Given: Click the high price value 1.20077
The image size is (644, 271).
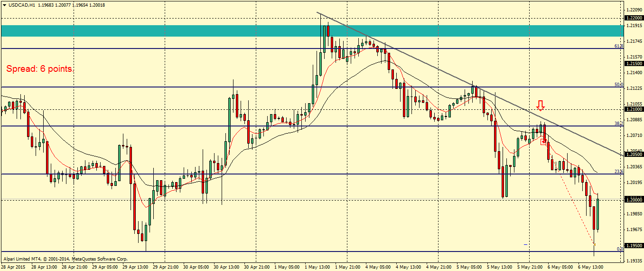Looking at the screenshot, I should tap(63, 5).
